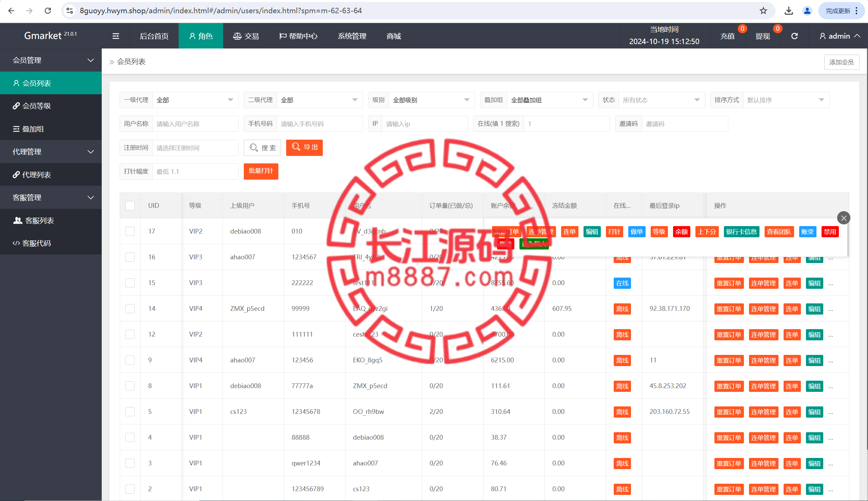Check the row checkbox for UID 14

tap(130, 309)
